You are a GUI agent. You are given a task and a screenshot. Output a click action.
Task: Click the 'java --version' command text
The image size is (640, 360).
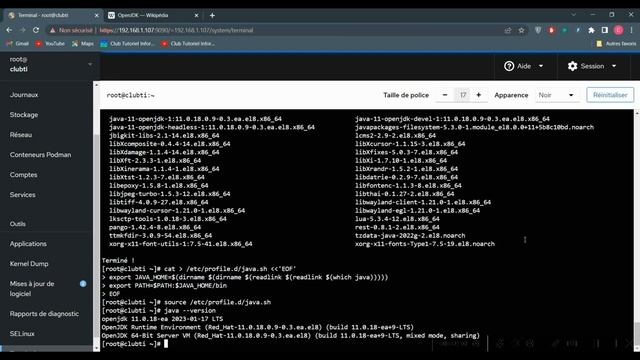coord(190,311)
